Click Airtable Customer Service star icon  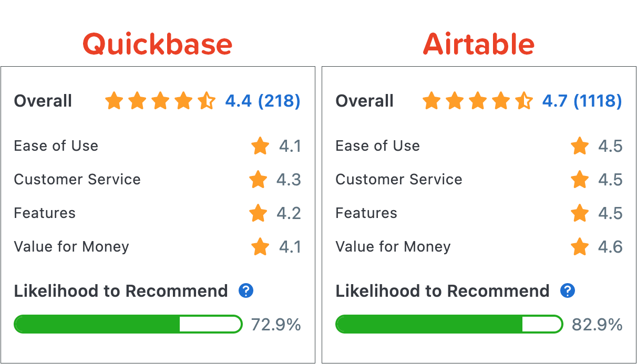(580, 180)
